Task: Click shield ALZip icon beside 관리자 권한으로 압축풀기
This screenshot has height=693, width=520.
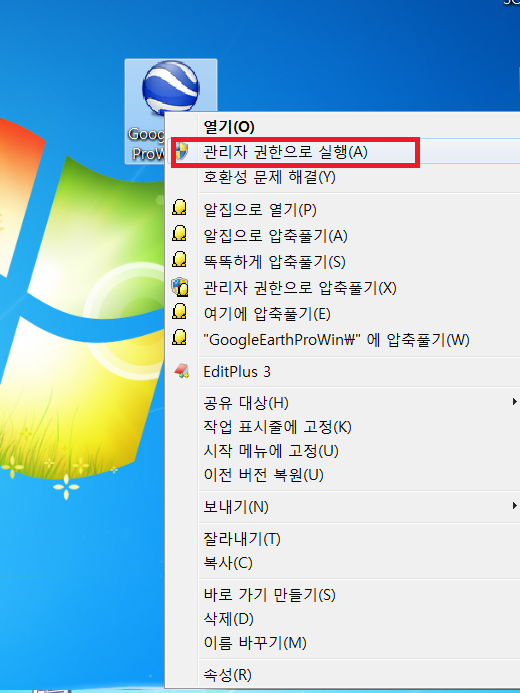Action: [180, 287]
